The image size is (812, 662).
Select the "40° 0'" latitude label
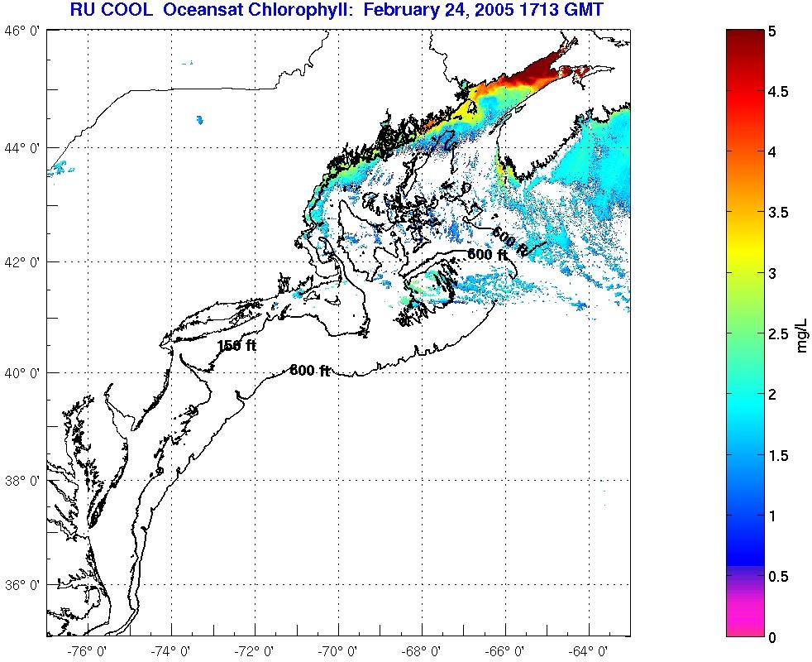21,373
